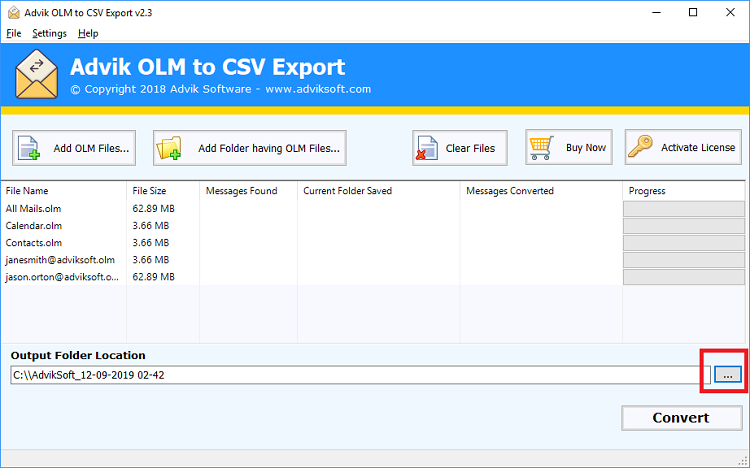Click the Activate License key icon

[641, 147]
